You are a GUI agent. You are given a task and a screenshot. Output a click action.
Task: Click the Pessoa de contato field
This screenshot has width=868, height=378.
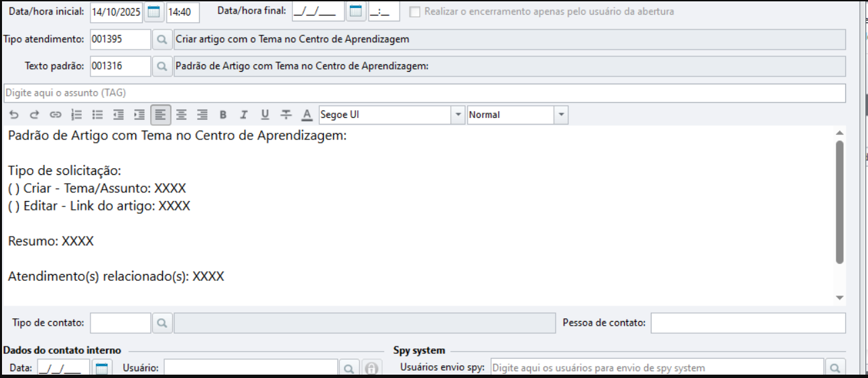click(x=748, y=323)
